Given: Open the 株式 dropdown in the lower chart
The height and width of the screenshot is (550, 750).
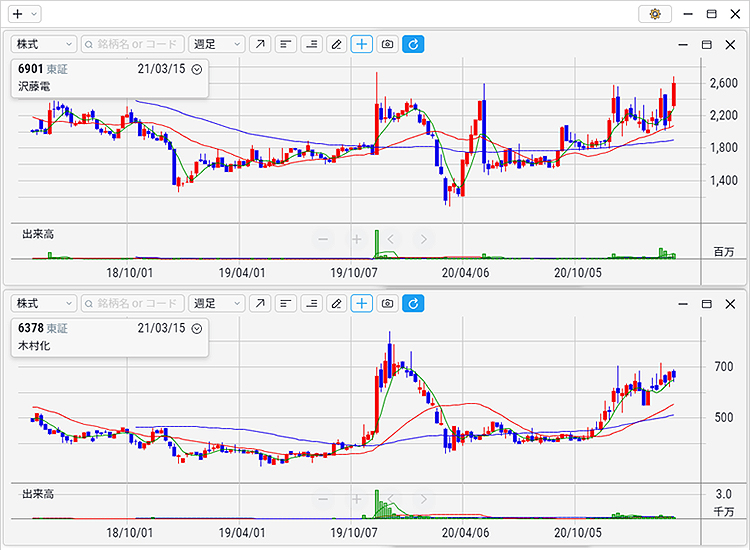Looking at the screenshot, I should (x=44, y=303).
